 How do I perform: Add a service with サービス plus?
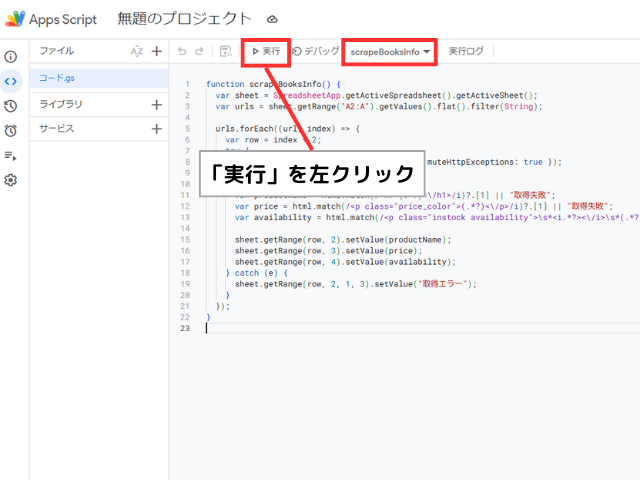coord(156,129)
